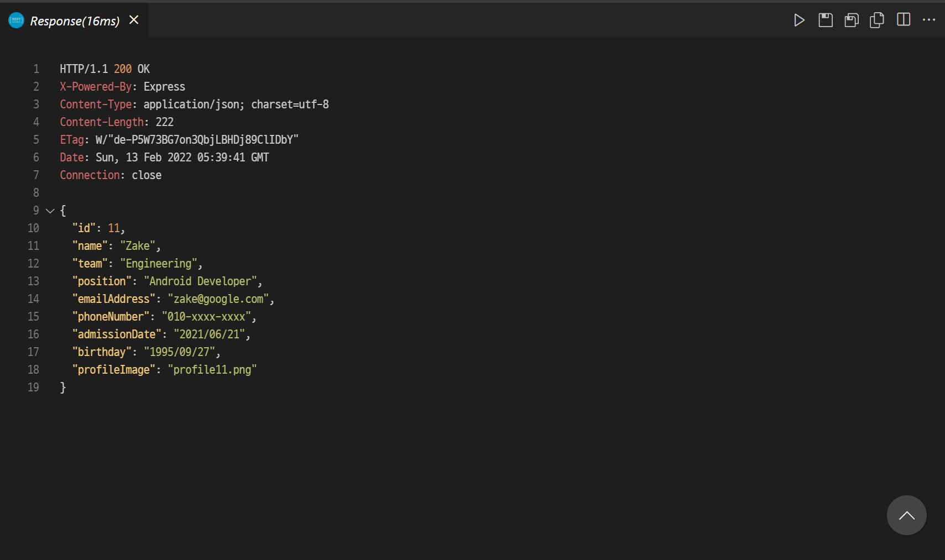The image size is (945, 560).
Task: Click the double-floppy save response body icon
Action: [x=852, y=20]
